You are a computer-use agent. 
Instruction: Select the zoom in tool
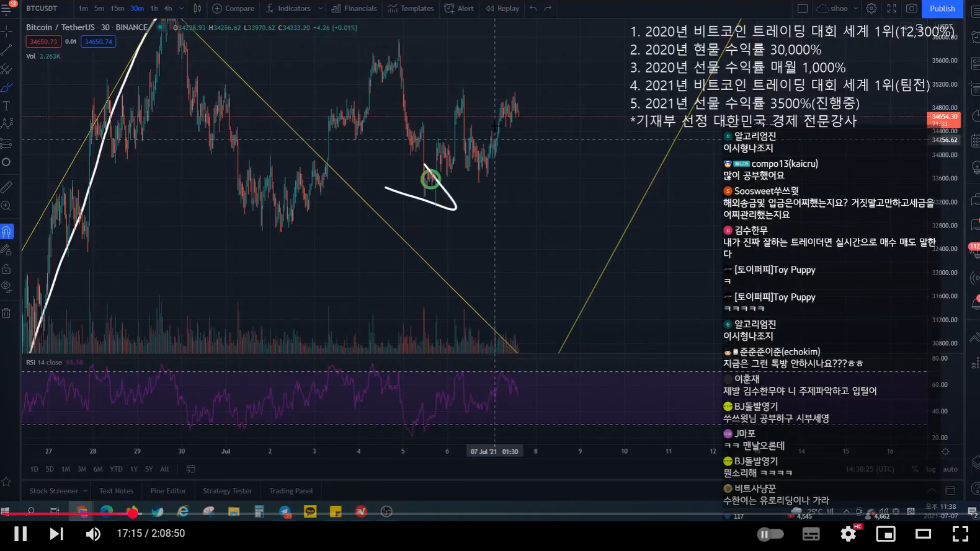7,206
